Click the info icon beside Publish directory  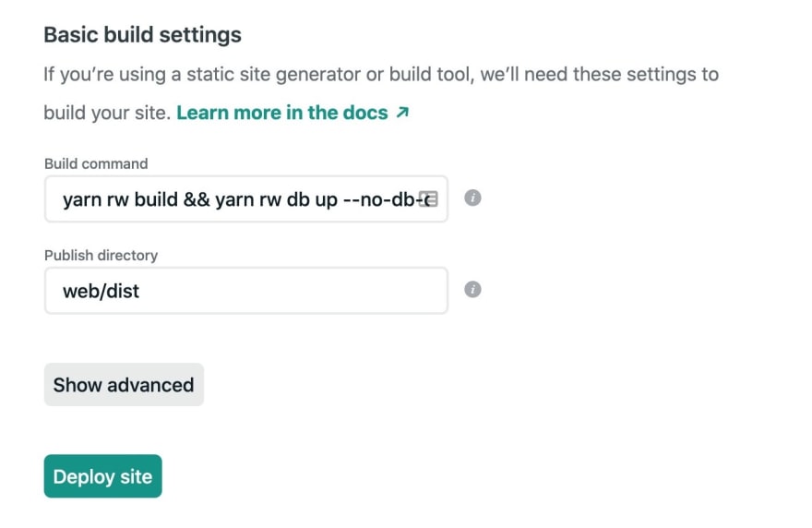tap(472, 289)
